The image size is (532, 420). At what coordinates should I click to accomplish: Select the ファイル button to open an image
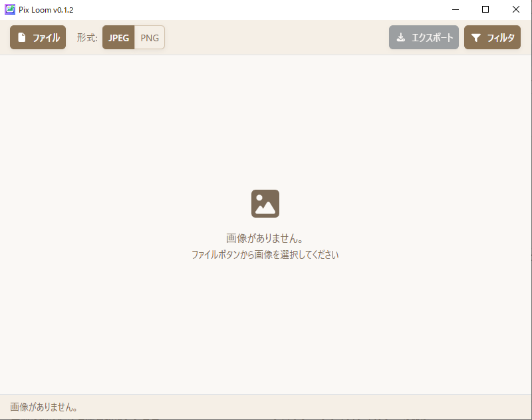tap(37, 37)
